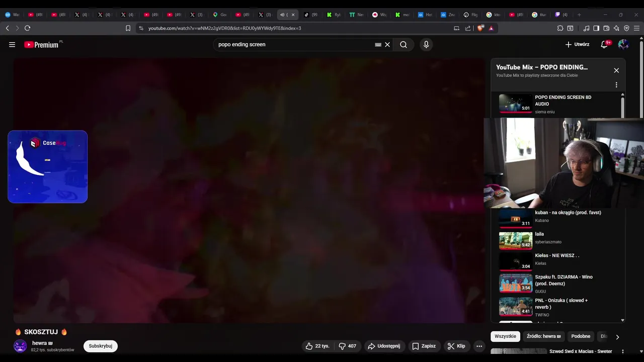Save the video with Zapisz
The height and width of the screenshot is (362, 644).
click(424, 346)
